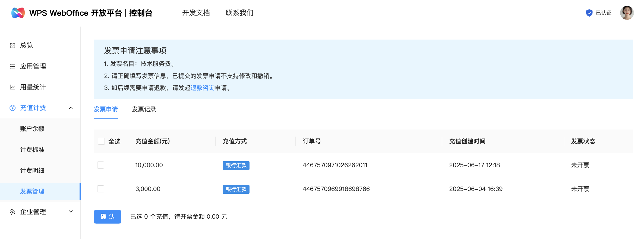Click the 银行汇款 tag for order ending 2011
This screenshot has width=644, height=239.
point(236,165)
